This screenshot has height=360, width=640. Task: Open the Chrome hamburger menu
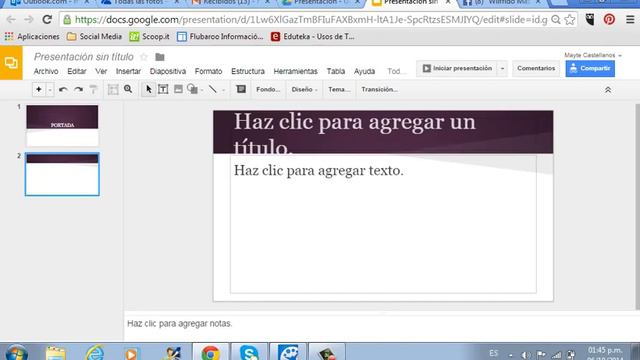(630, 20)
